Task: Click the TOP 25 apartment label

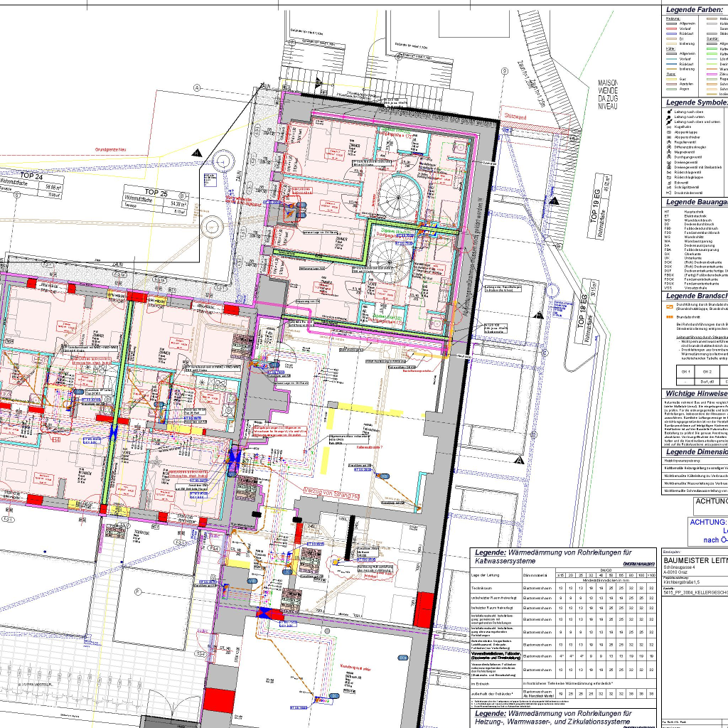Action: pyautogui.click(x=156, y=193)
